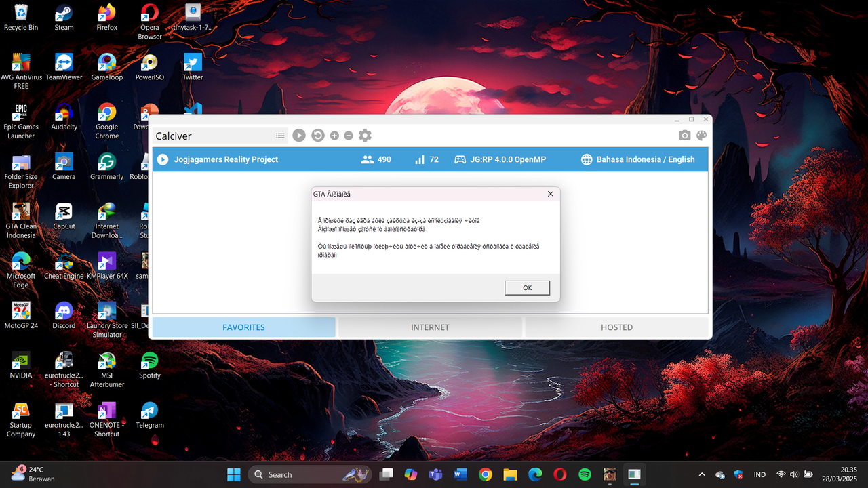Click the connect play button in the toolbar

click(299, 136)
